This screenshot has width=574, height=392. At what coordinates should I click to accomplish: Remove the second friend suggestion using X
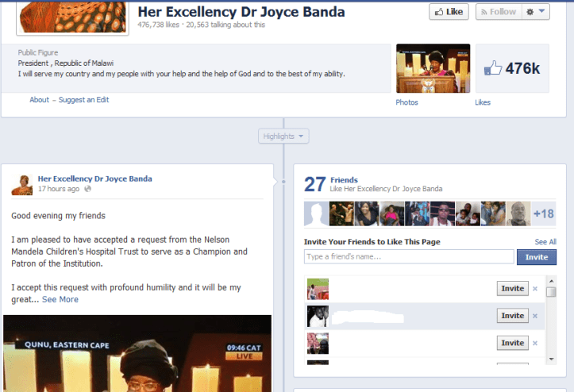point(534,316)
